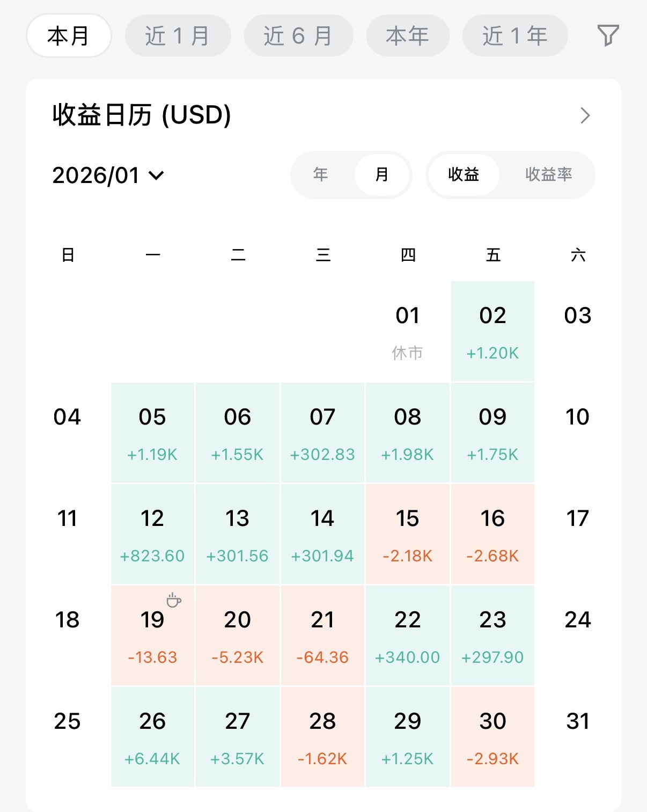Image resolution: width=647 pixels, height=812 pixels.
Task: Select green cell for day 02
Action: 492,331
